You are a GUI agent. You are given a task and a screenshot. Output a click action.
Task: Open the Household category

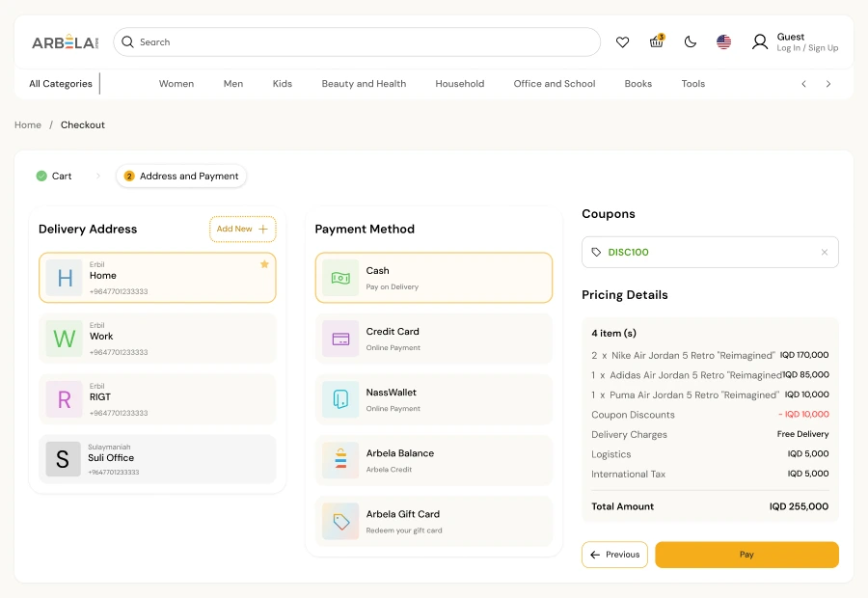tap(459, 84)
